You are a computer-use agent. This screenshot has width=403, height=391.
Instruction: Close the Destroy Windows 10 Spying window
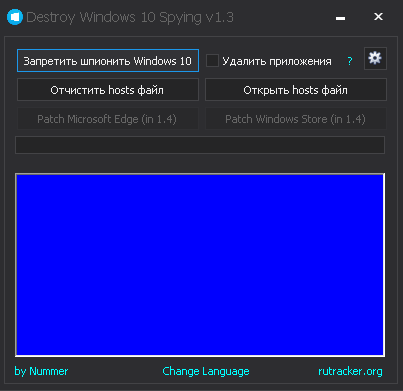[378, 17]
